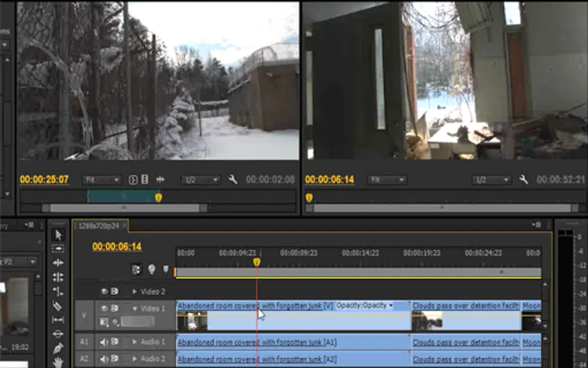Select the Selection arrow tool
Image resolution: width=588 pixels, height=368 pixels.
(x=58, y=235)
